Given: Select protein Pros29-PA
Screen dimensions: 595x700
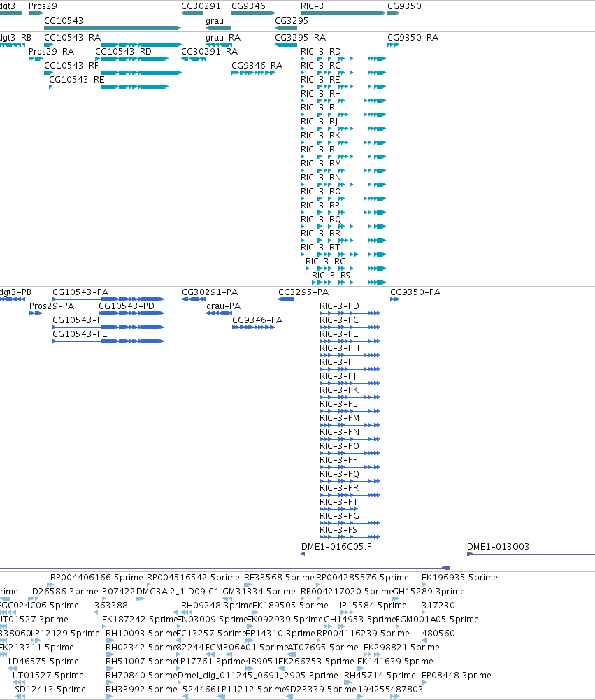Looking at the screenshot, I should 52,306.
